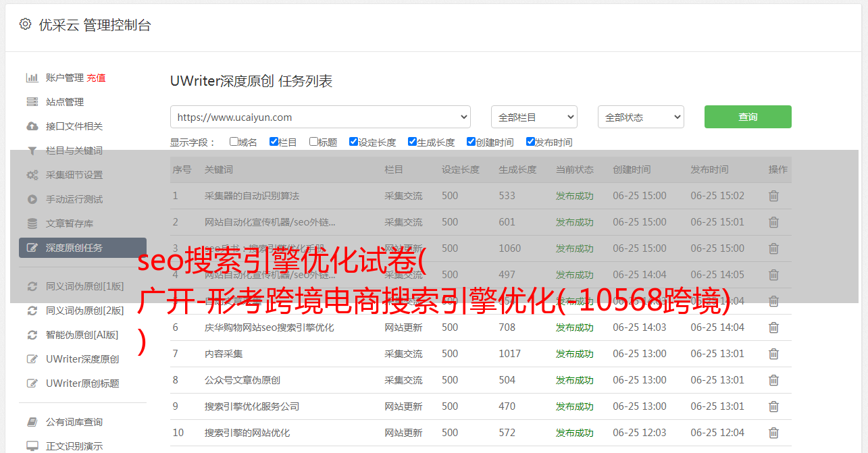This screenshot has height=453, width=868.
Task: Toggle the 生成长度 field checkbox
Action: (x=412, y=142)
